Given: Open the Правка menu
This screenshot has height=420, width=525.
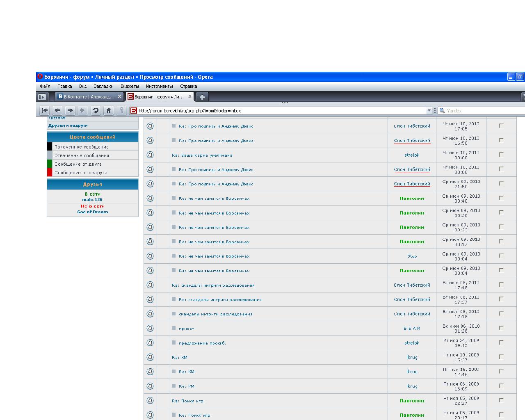Looking at the screenshot, I should 65,86.
